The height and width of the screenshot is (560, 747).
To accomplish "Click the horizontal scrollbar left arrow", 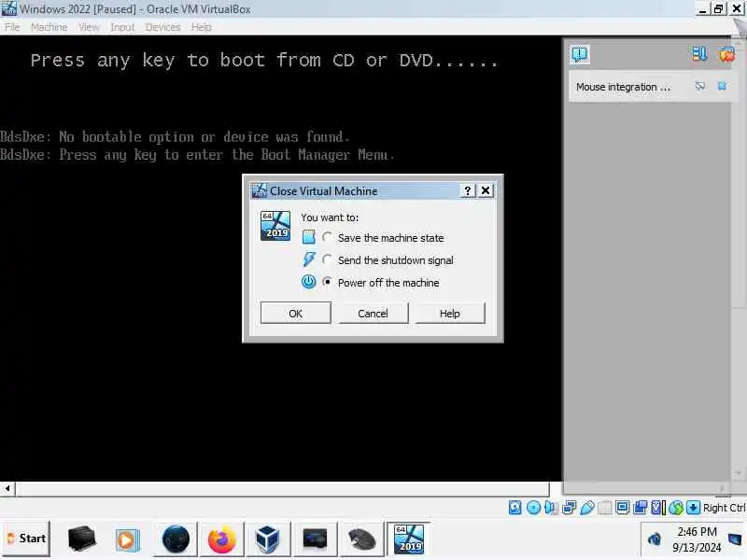I will 7,488.
